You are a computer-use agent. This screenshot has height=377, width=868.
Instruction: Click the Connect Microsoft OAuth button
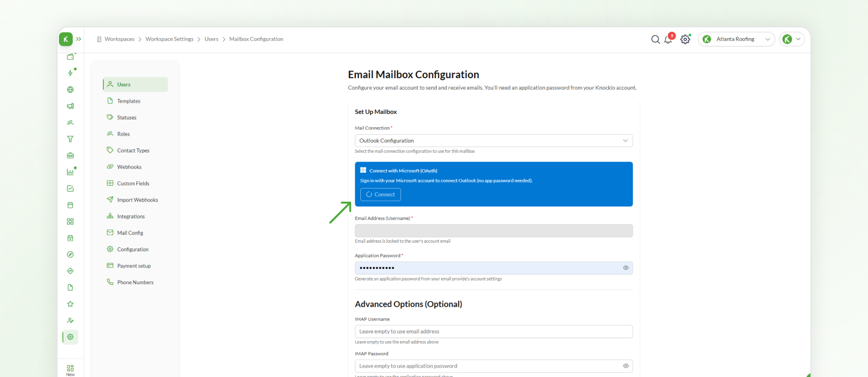[380, 195]
